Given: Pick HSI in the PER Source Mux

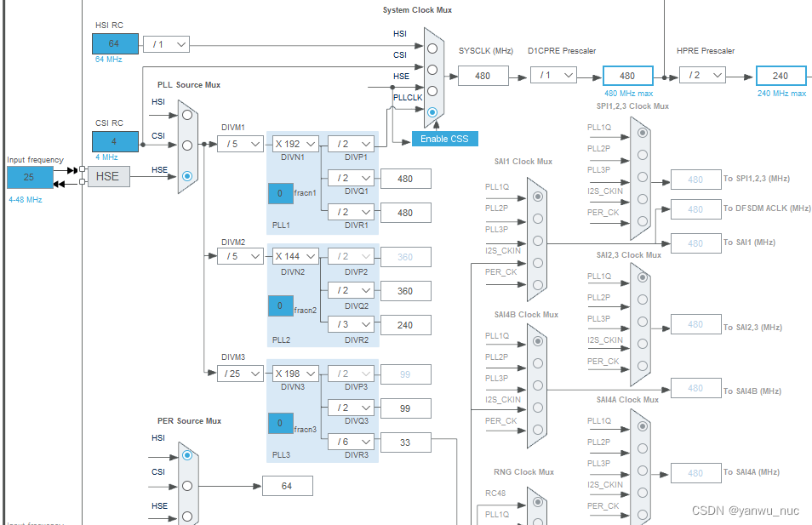Looking at the screenshot, I should pyautogui.click(x=187, y=455).
